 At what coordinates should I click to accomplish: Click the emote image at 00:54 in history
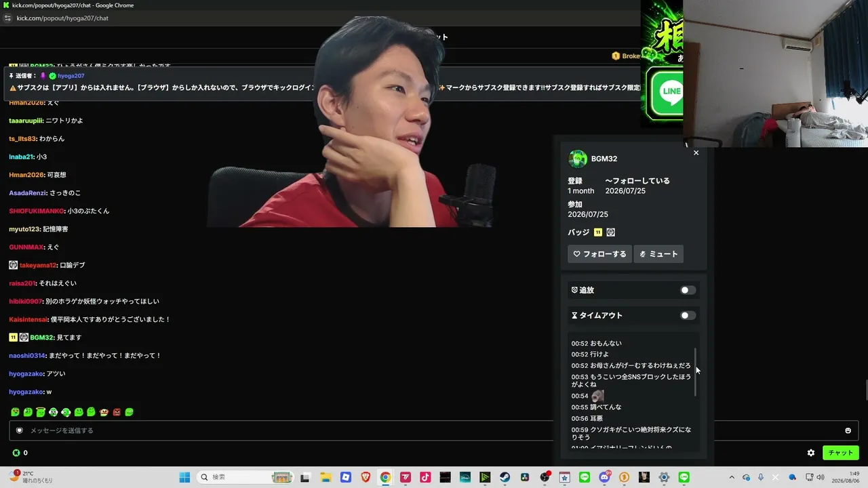tap(597, 396)
